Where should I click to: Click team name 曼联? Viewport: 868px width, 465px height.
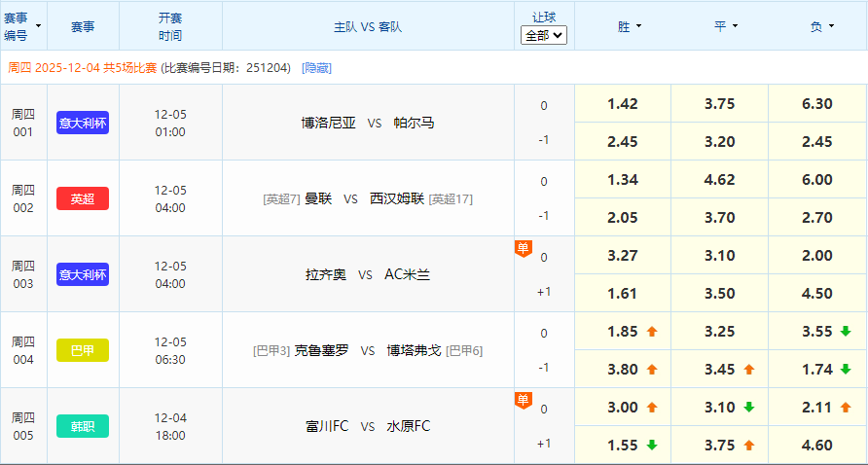click(x=318, y=198)
